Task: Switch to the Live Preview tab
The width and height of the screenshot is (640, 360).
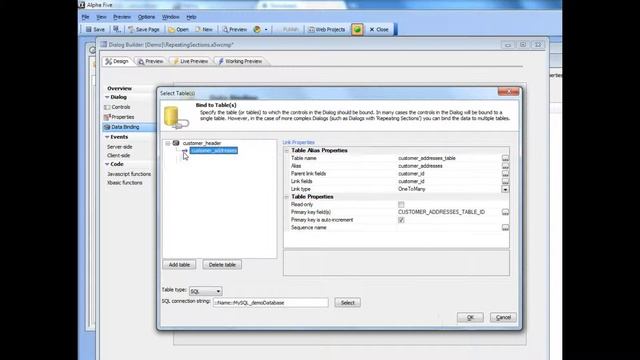Action: tap(190, 61)
